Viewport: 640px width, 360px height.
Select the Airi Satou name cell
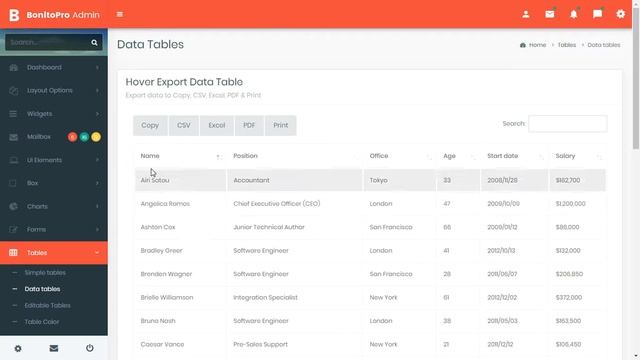point(180,180)
